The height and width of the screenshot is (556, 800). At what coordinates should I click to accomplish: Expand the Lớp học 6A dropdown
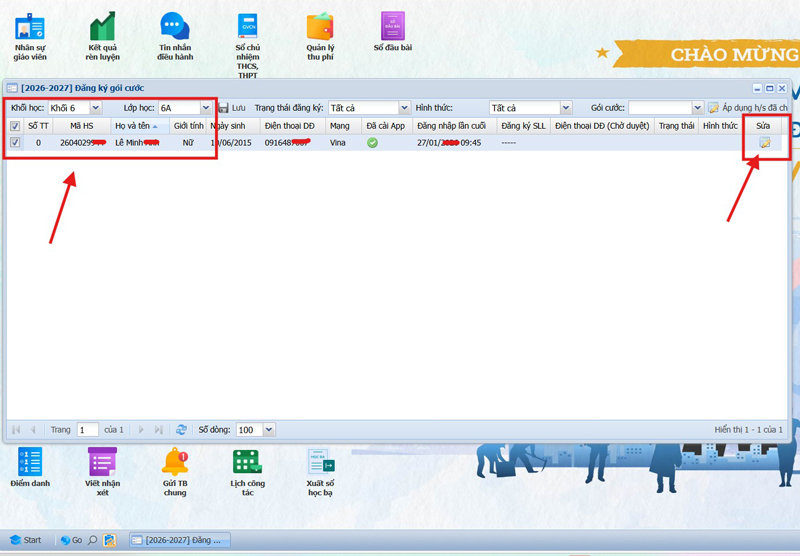(206, 108)
